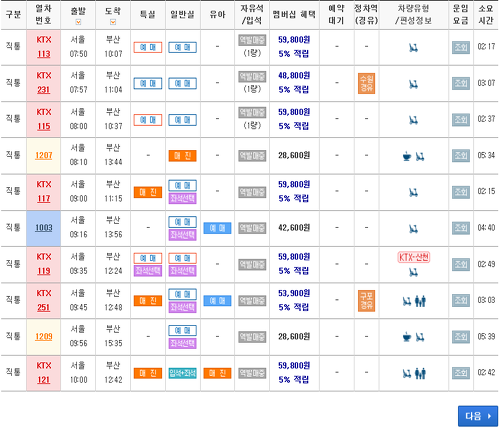
Task: Click 역발매중 status for train 1207
Action: point(252,156)
